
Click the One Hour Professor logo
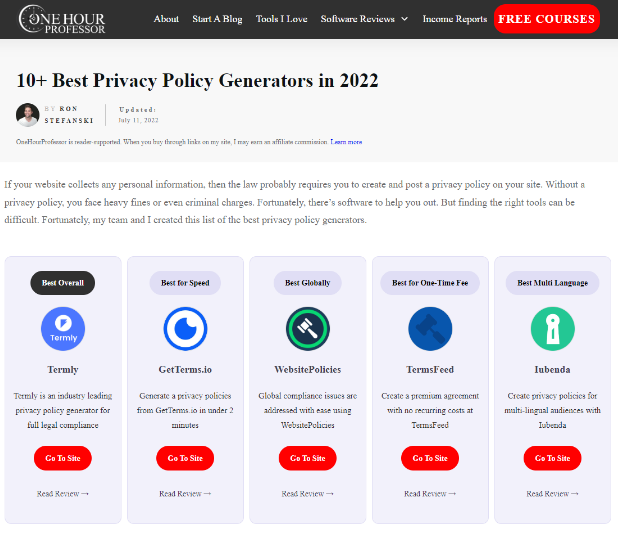62,19
